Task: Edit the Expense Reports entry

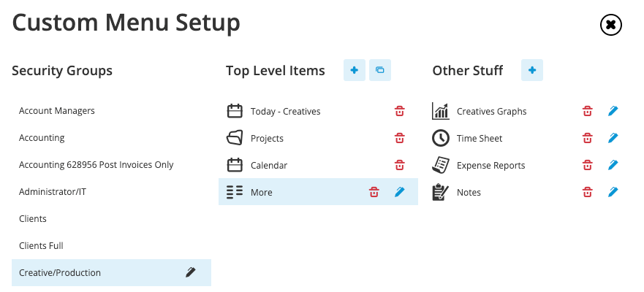Action: pyautogui.click(x=613, y=165)
